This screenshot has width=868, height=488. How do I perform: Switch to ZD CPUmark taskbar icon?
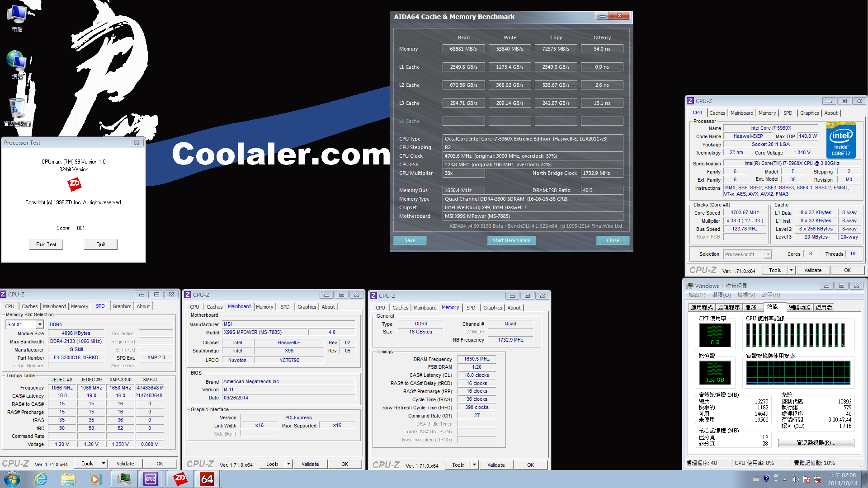180,479
